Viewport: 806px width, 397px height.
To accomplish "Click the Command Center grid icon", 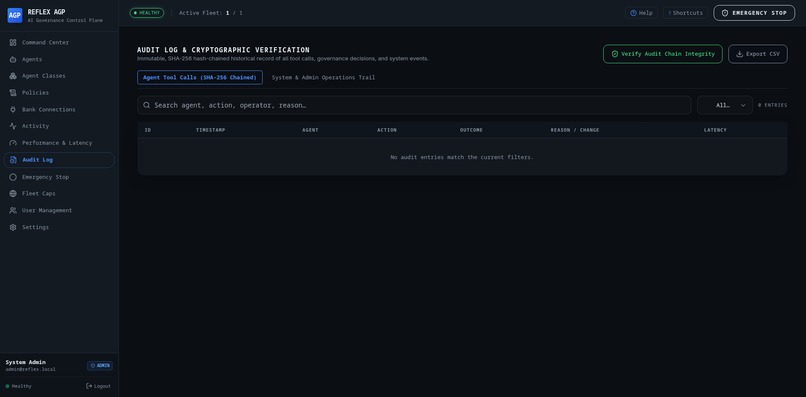I will pyautogui.click(x=13, y=43).
